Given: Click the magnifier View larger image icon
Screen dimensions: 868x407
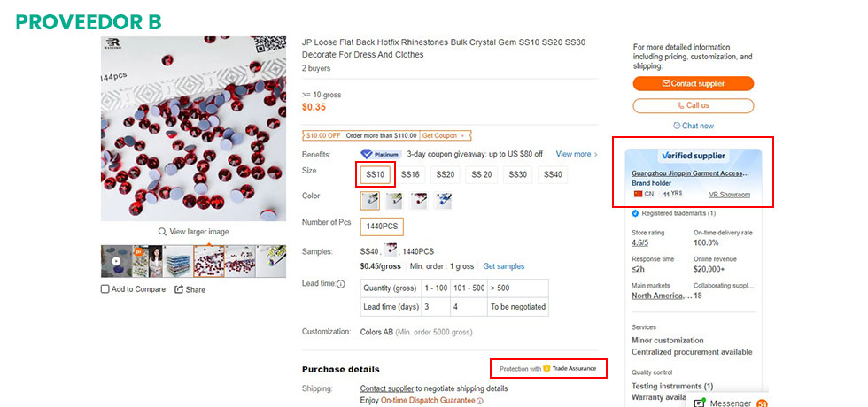Looking at the screenshot, I should [x=162, y=232].
